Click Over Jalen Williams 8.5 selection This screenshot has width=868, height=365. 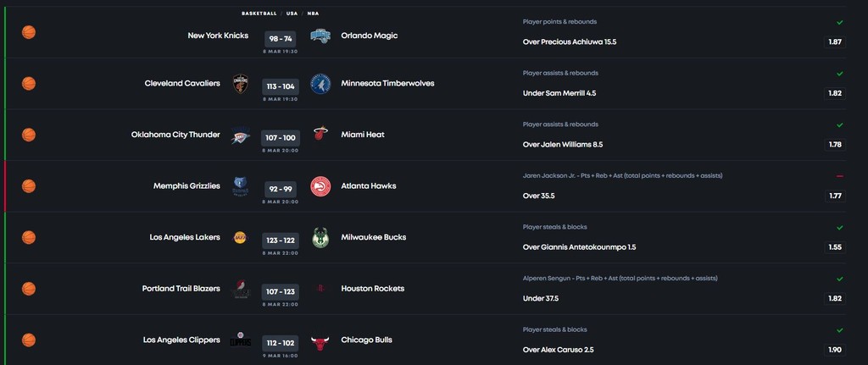(x=563, y=145)
